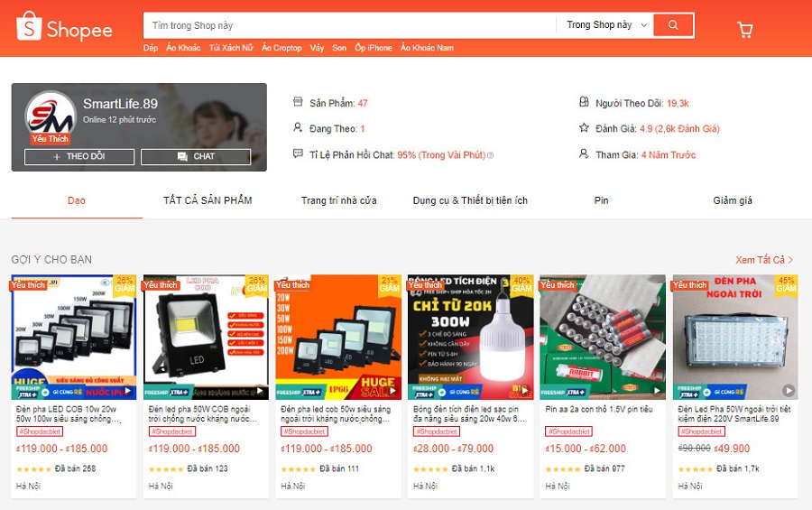Open Bóng đèn tích điện product thumbnail
This screenshot has width=812, height=510.
point(471,337)
